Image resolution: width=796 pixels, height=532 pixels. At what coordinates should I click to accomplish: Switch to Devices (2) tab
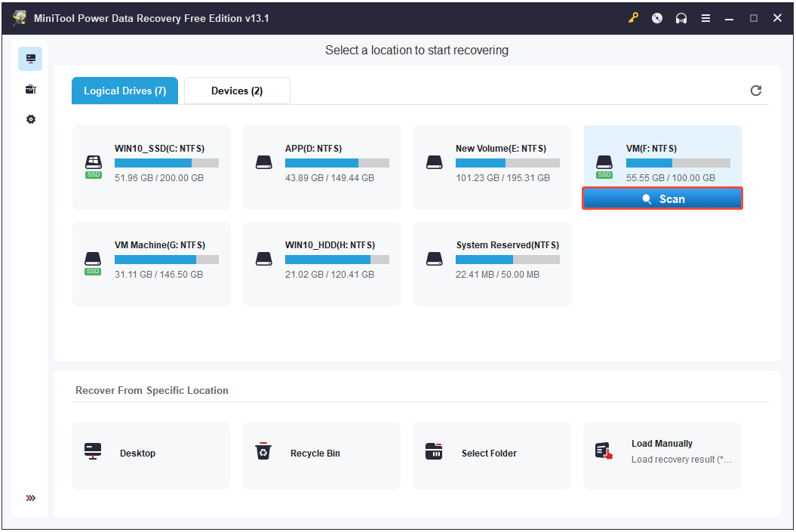pos(237,91)
